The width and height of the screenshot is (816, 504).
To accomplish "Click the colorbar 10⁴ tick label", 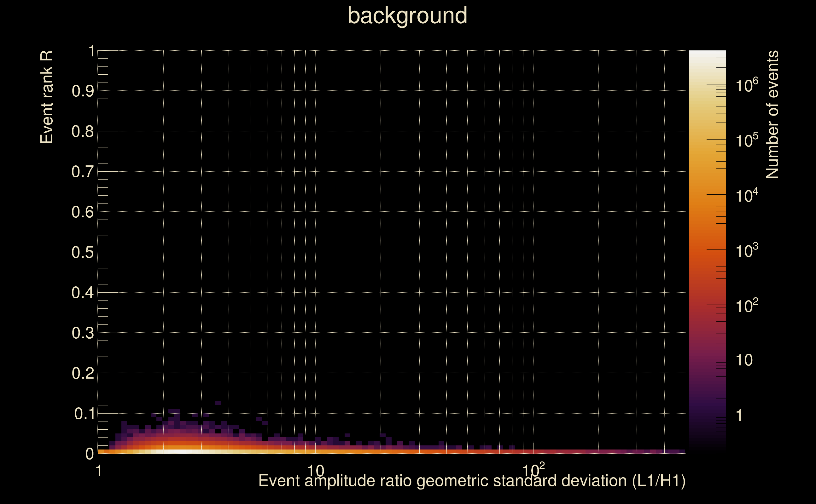I will (747, 195).
